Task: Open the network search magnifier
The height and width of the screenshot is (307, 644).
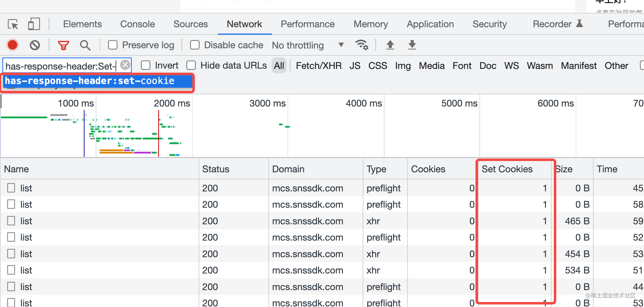Action: pos(85,45)
